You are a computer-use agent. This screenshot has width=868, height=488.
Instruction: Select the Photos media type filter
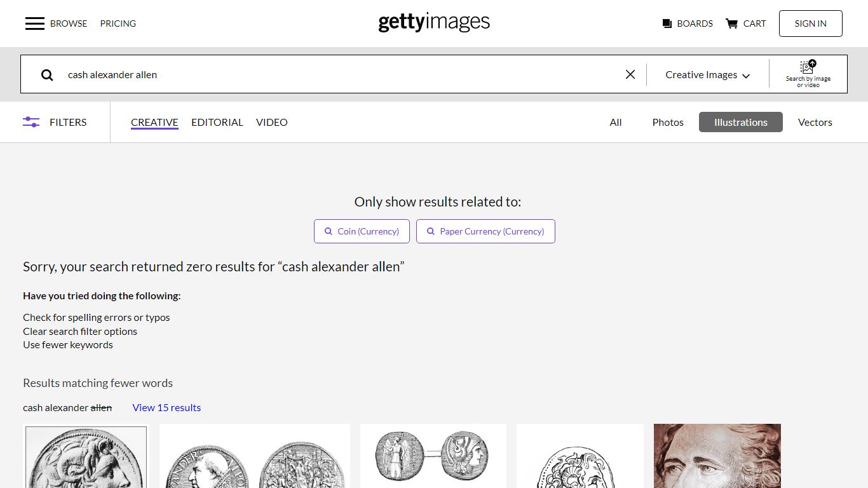[668, 123]
